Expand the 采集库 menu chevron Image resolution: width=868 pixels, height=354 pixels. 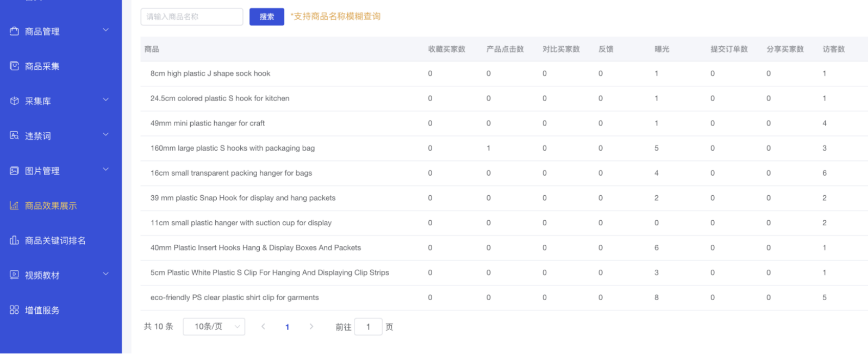click(x=106, y=100)
